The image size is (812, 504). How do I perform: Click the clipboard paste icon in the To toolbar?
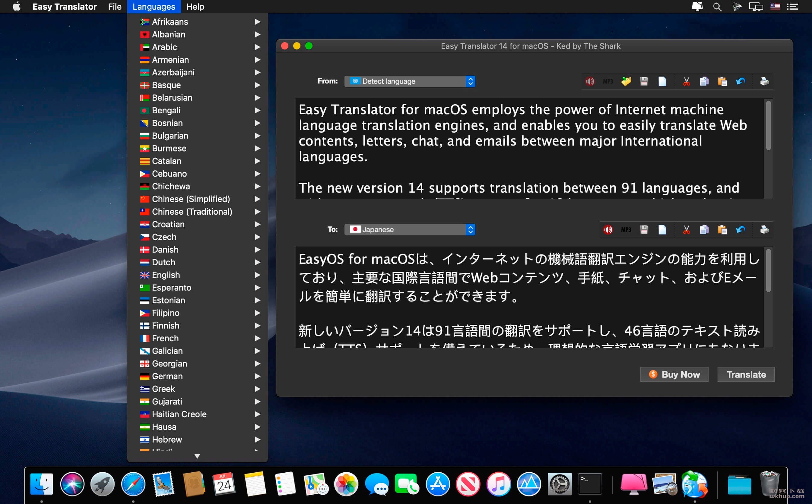[x=722, y=229]
